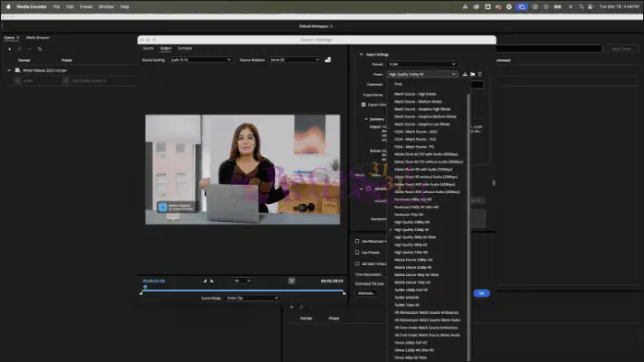Click the Import Preset folder icon
This screenshot has height=362, width=644.
[x=472, y=75]
